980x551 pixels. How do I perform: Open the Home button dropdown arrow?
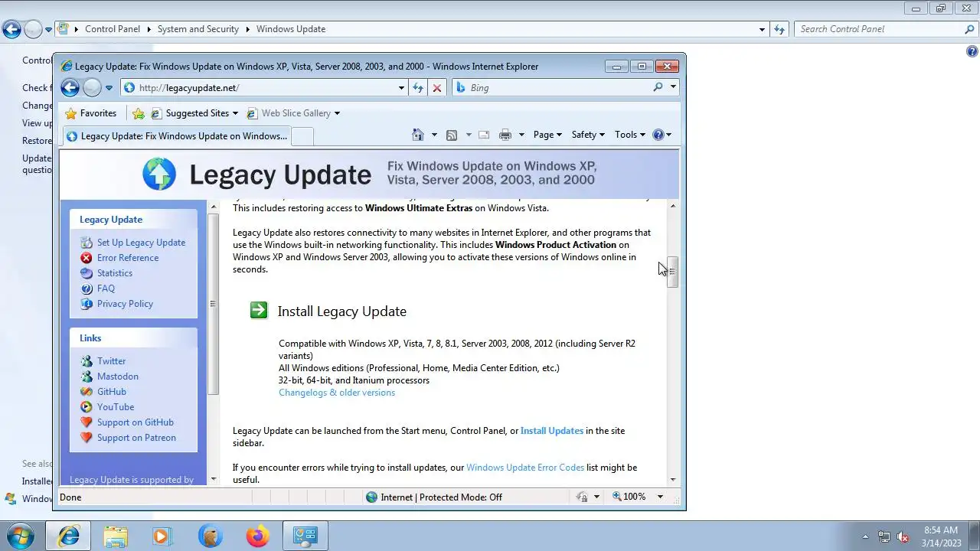(434, 135)
